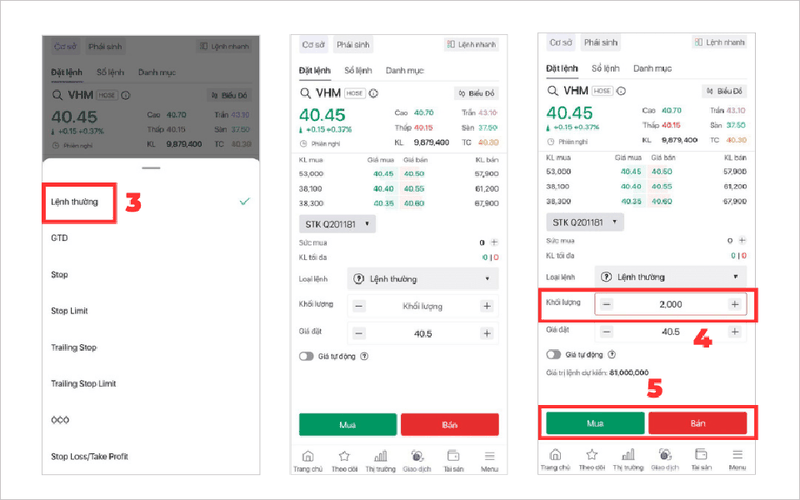Click search magnifier icon in right screen
Viewport: 800px width, 500px height.
[553, 91]
